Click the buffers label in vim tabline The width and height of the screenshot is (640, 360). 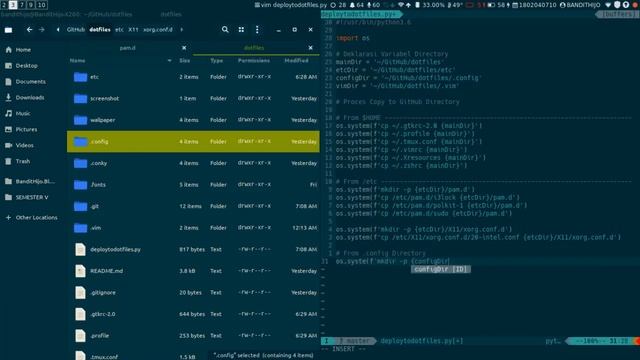[618, 14]
